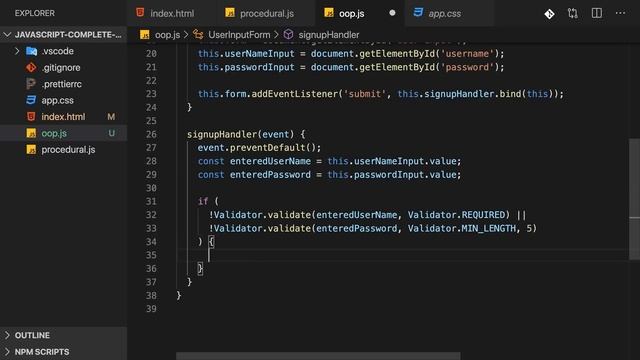Click the prettier icon beside .prettierrc
The width and height of the screenshot is (640, 360).
pos(31,84)
